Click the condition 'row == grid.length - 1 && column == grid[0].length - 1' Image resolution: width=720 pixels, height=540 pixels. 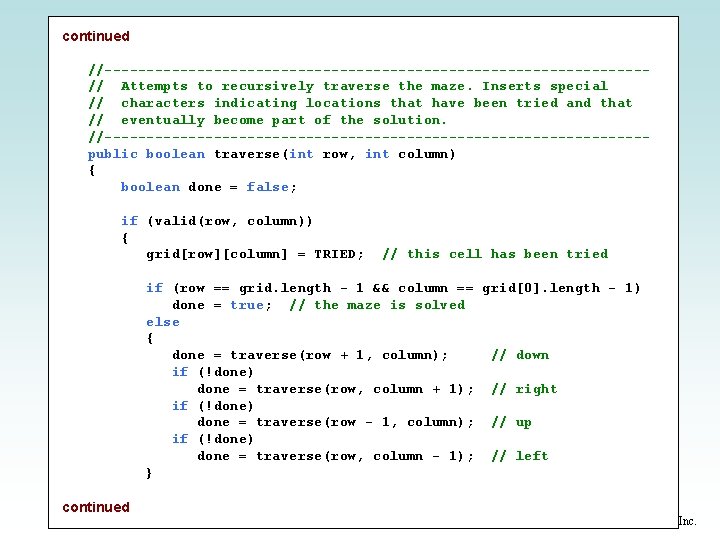click(x=406, y=288)
